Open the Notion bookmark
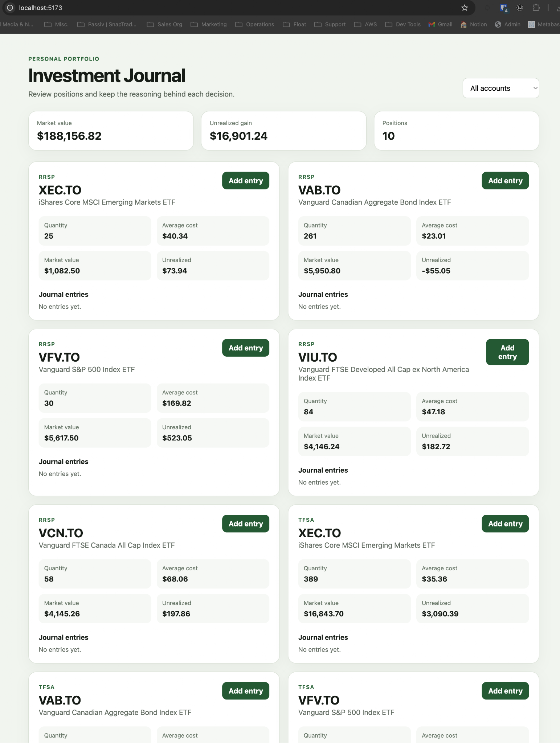The width and height of the screenshot is (560, 743). 474,24
